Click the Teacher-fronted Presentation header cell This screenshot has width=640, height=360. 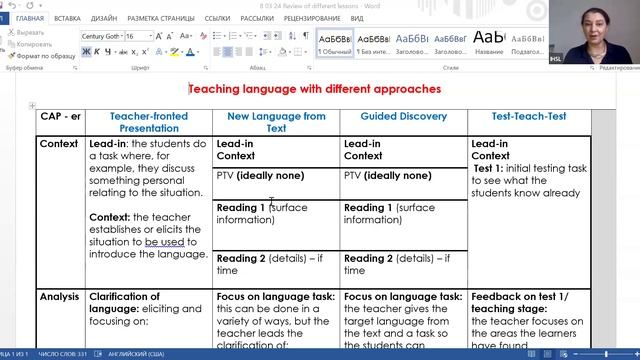tap(149, 122)
